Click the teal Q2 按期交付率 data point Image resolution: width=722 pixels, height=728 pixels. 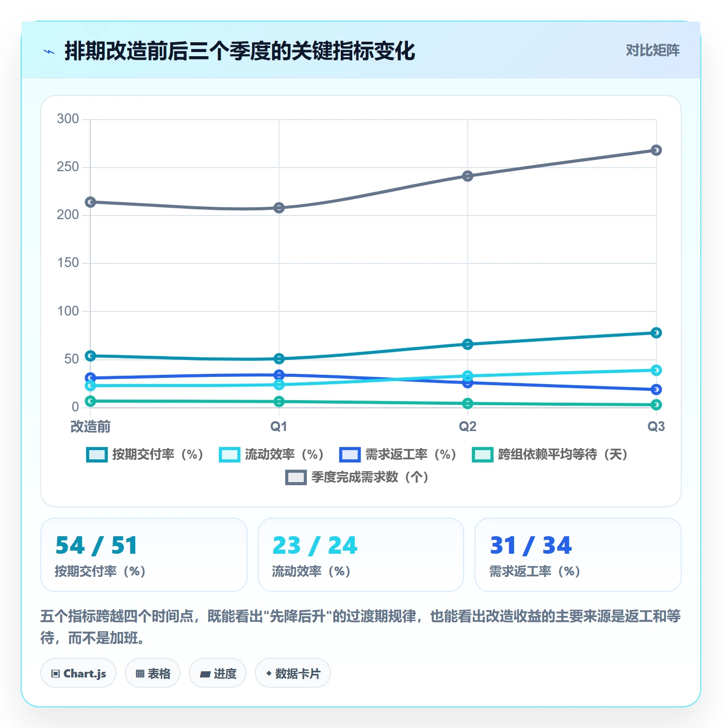pos(468,344)
